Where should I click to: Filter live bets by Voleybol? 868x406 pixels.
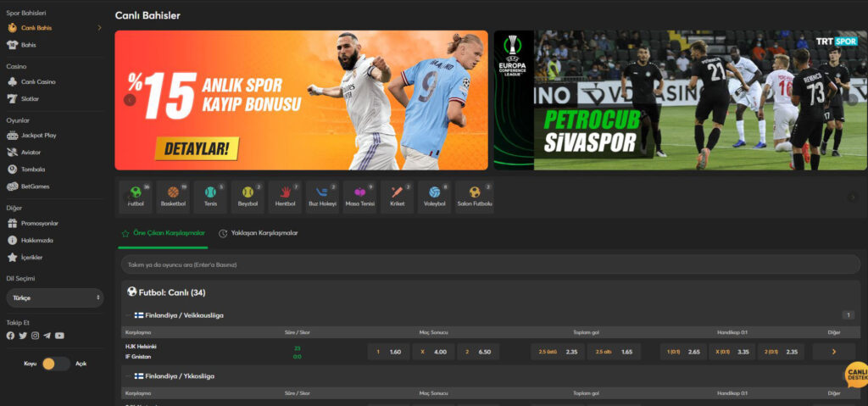pyautogui.click(x=435, y=197)
